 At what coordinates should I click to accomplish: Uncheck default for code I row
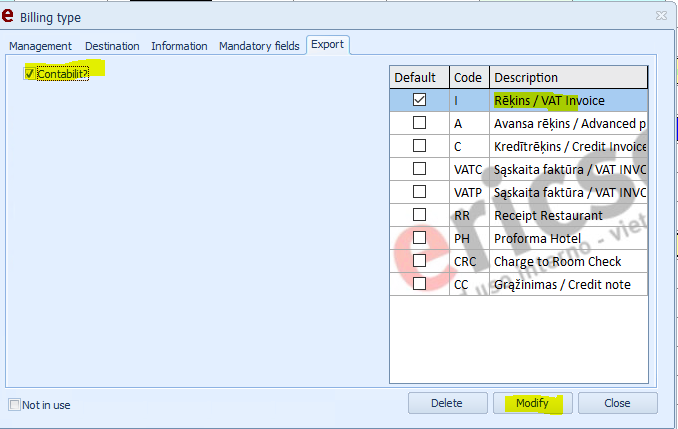click(419, 100)
